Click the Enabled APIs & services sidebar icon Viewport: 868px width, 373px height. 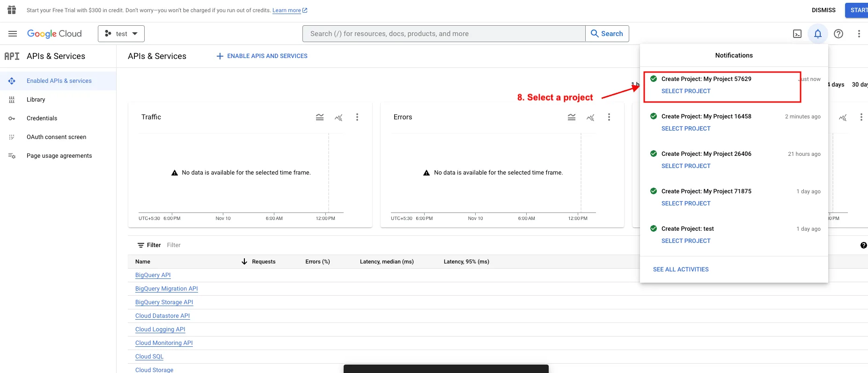pyautogui.click(x=12, y=81)
